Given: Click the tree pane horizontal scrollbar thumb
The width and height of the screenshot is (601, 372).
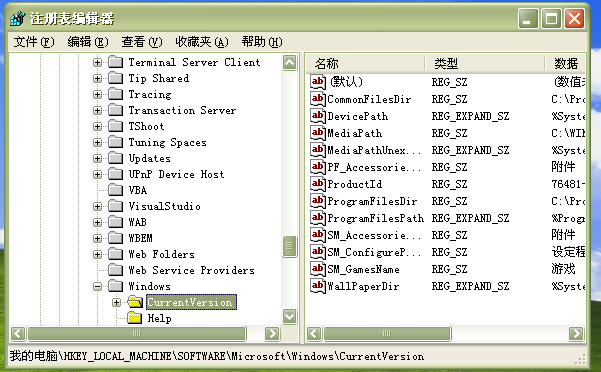Looking at the screenshot, I should (x=136, y=333).
